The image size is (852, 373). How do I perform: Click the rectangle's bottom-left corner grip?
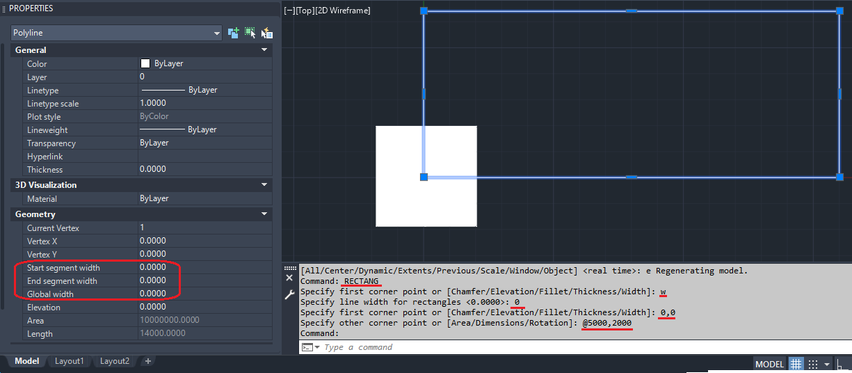point(424,177)
